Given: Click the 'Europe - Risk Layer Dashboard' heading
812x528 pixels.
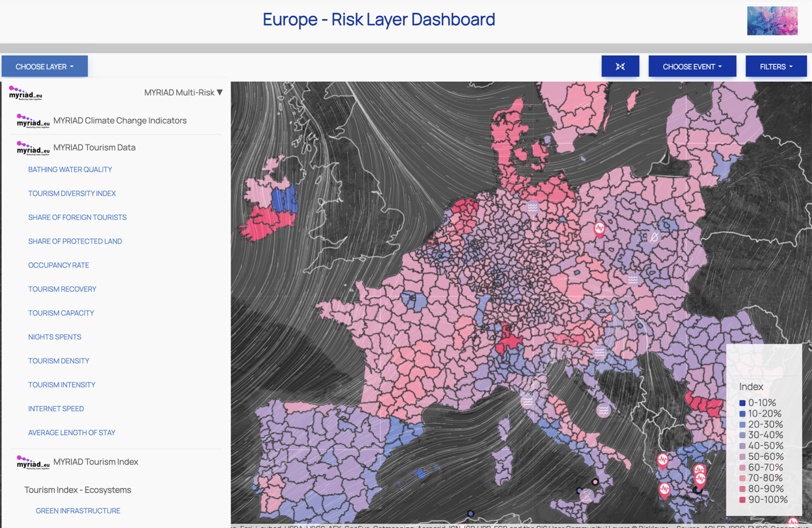Looking at the screenshot, I should (379, 19).
